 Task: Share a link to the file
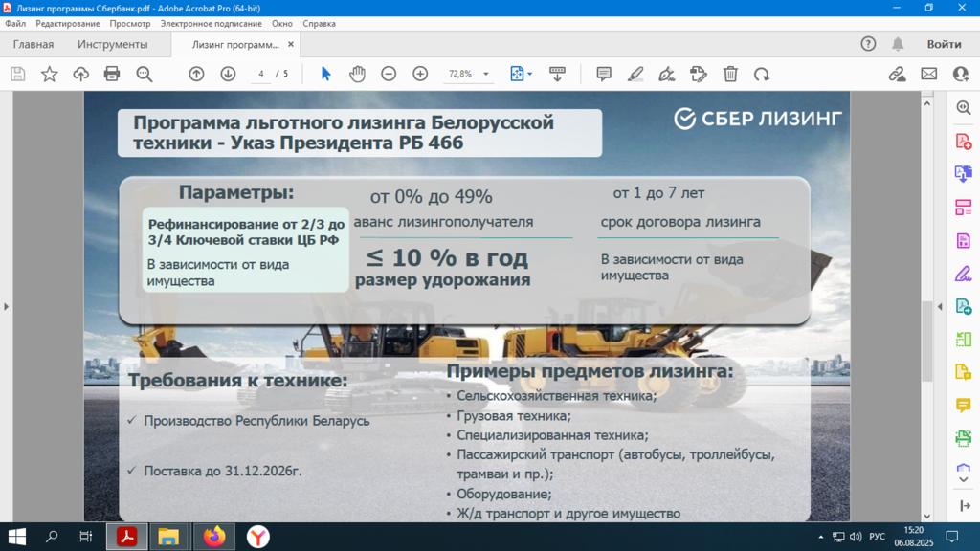(898, 74)
